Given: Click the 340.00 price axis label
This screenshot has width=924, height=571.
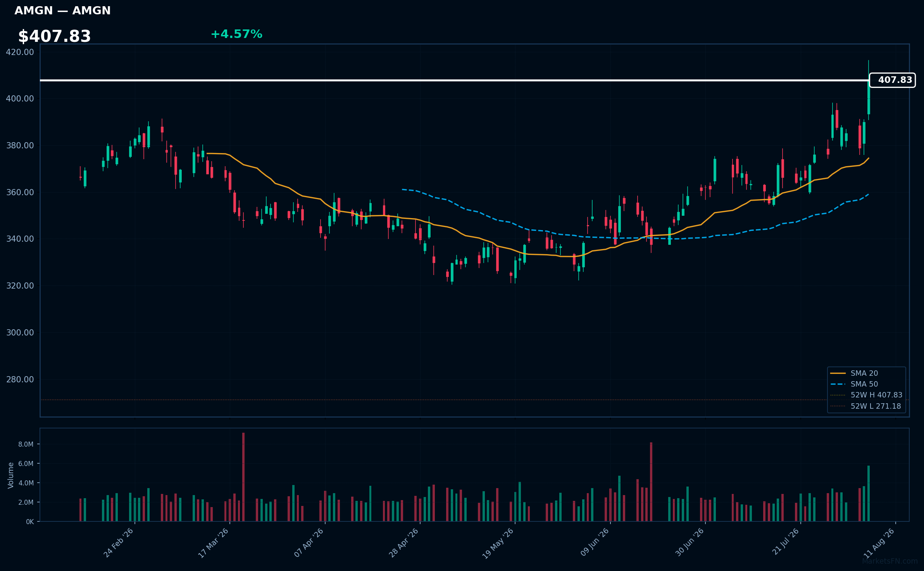Looking at the screenshot, I should (20, 239).
